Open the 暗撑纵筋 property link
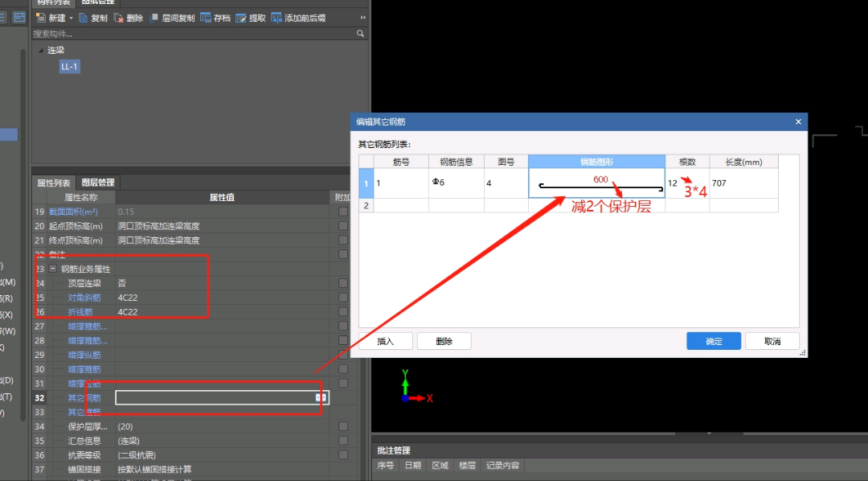The height and width of the screenshot is (481, 868). (x=84, y=355)
